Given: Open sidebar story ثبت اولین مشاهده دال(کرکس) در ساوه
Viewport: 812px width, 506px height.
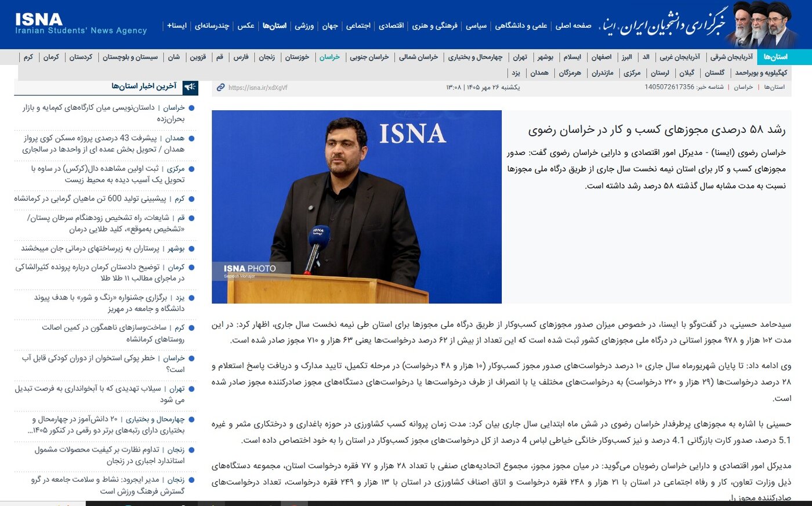Looking at the screenshot, I should tap(108, 174).
